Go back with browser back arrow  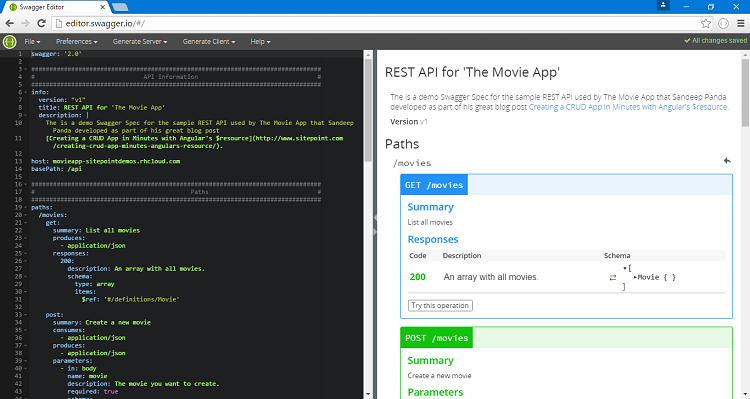(x=10, y=23)
